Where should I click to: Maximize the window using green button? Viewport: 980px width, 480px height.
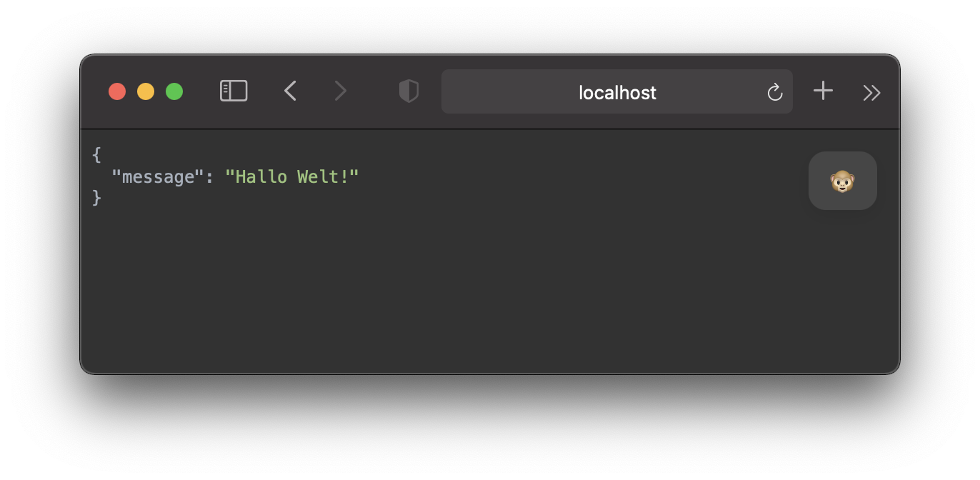pos(174,91)
